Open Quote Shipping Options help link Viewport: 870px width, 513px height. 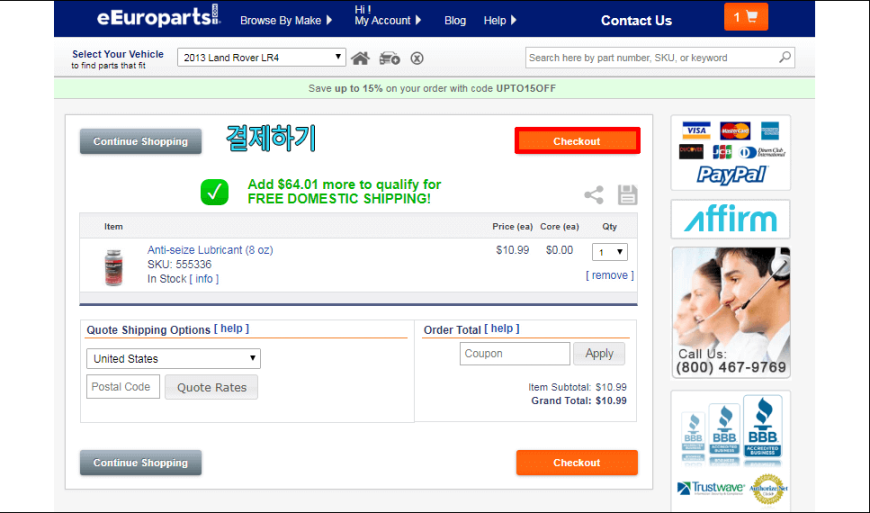[x=231, y=328]
